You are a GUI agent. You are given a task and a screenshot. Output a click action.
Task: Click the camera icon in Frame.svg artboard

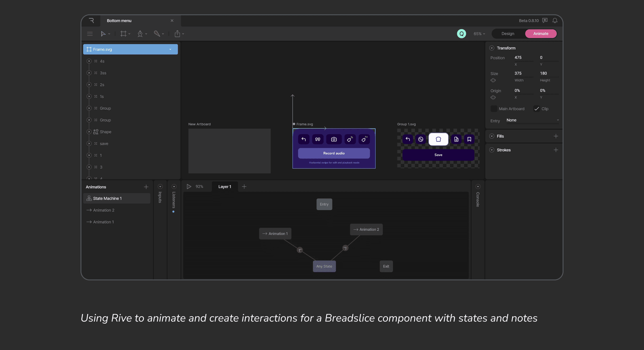(x=334, y=139)
